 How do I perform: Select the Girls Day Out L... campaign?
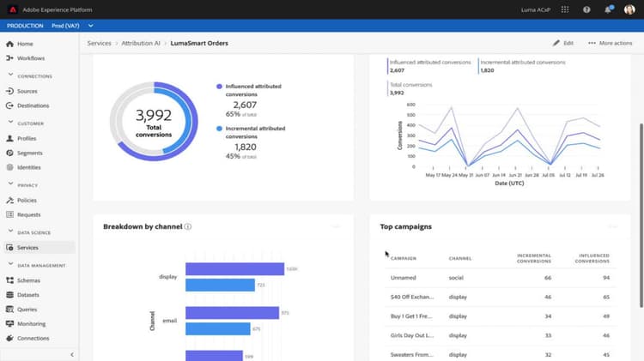tap(501, 335)
